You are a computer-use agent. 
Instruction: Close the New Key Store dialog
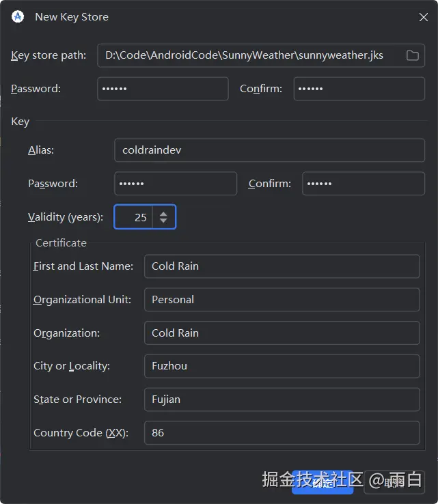pos(424,18)
